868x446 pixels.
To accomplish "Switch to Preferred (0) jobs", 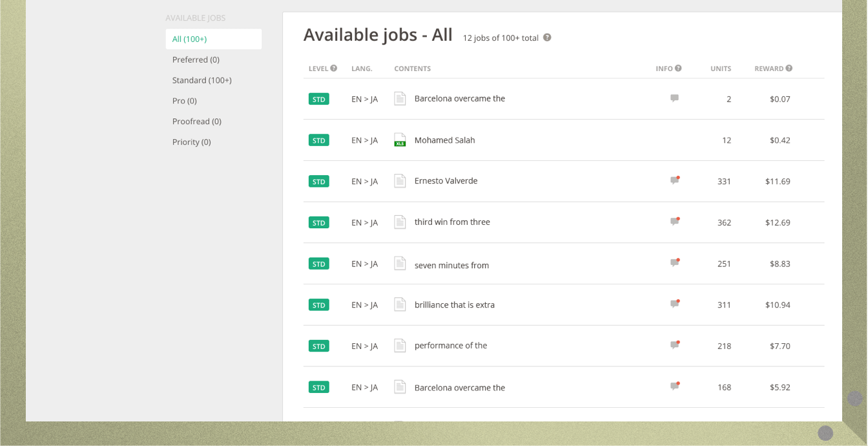I will coord(196,60).
